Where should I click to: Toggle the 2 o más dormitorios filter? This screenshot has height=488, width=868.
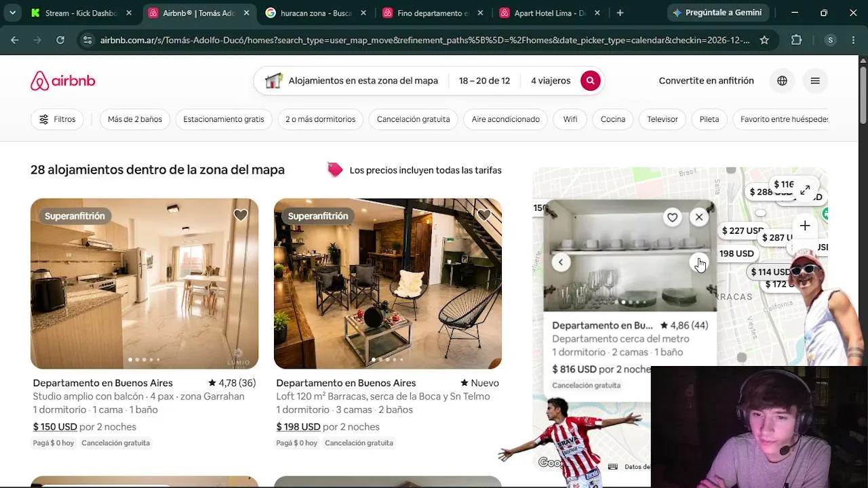pos(320,119)
